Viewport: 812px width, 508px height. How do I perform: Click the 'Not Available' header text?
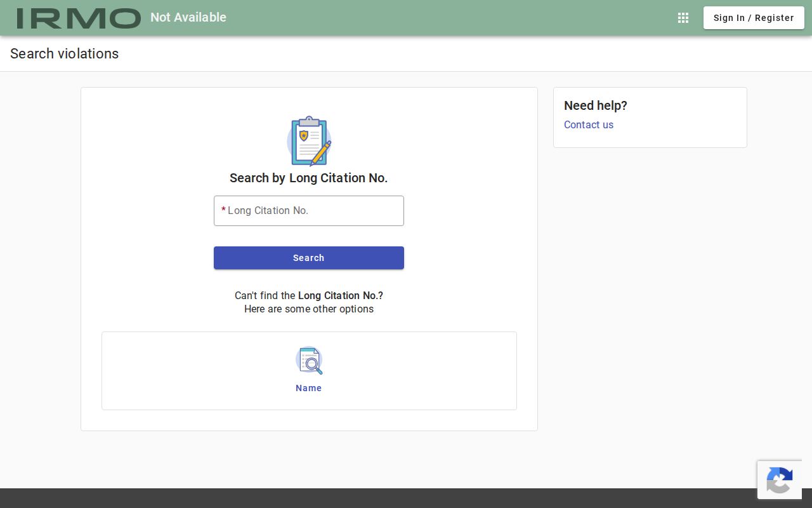click(x=188, y=17)
